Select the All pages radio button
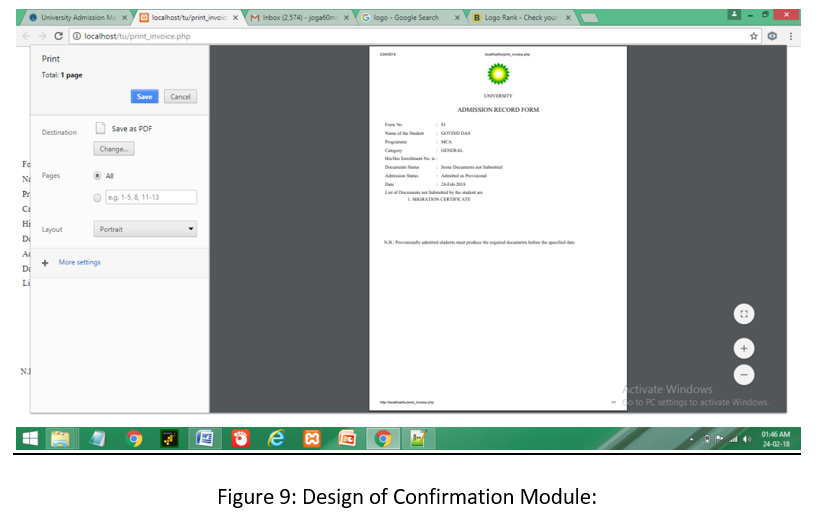 pyautogui.click(x=97, y=176)
